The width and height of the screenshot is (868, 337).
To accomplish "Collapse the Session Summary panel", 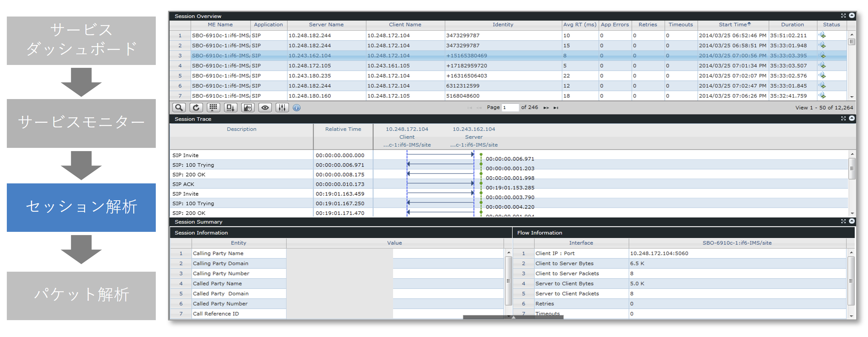I will pos(852,221).
